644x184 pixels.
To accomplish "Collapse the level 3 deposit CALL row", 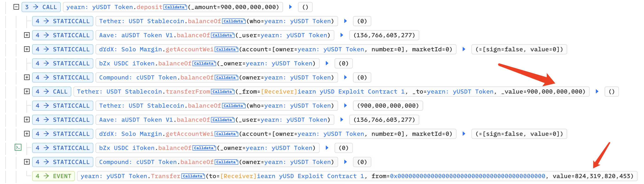I will click(16, 7).
